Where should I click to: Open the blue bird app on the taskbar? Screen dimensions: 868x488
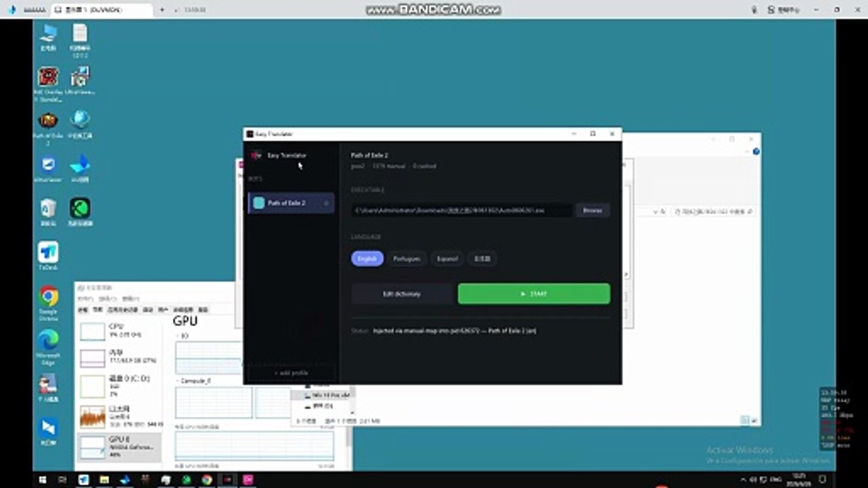click(84, 480)
